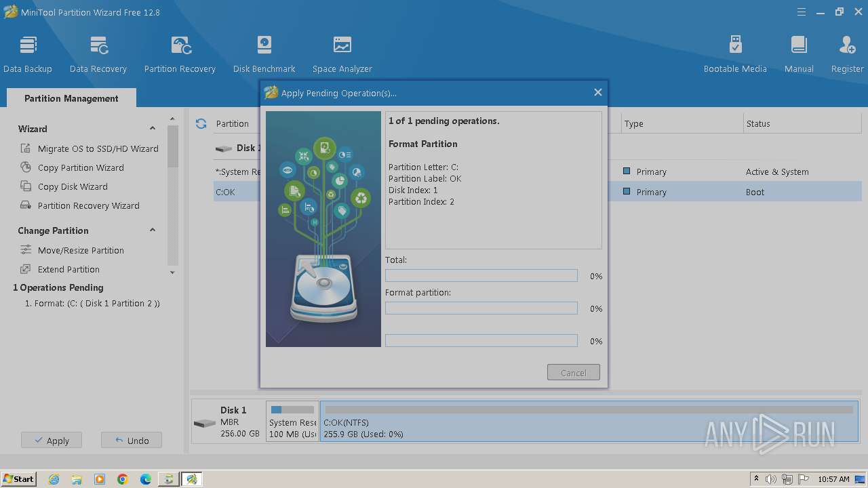The image size is (868, 488).
Task: Click the Extend Partition icon
Action: coord(26,269)
